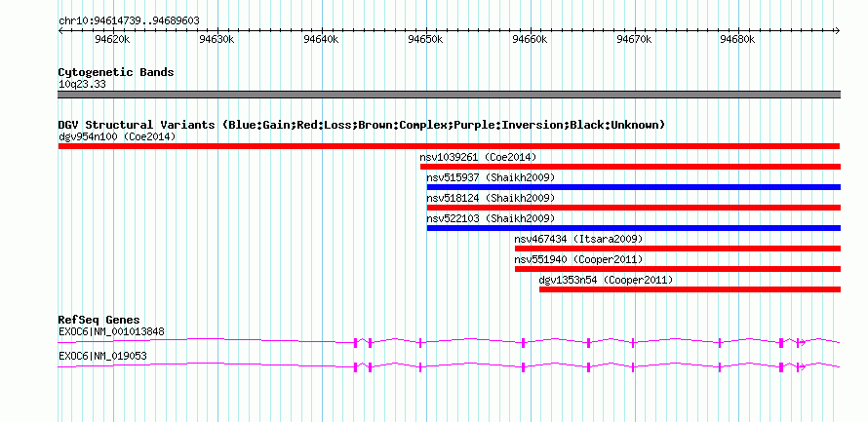Click the nsv551940 (Cooper2011) red bar
The height and width of the screenshot is (422, 868).
click(678, 269)
